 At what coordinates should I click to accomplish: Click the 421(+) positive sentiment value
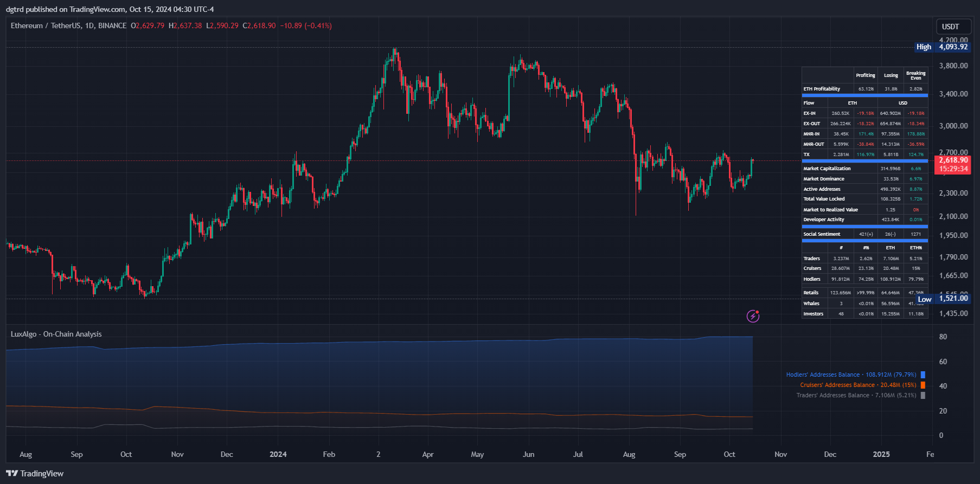tap(866, 234)
